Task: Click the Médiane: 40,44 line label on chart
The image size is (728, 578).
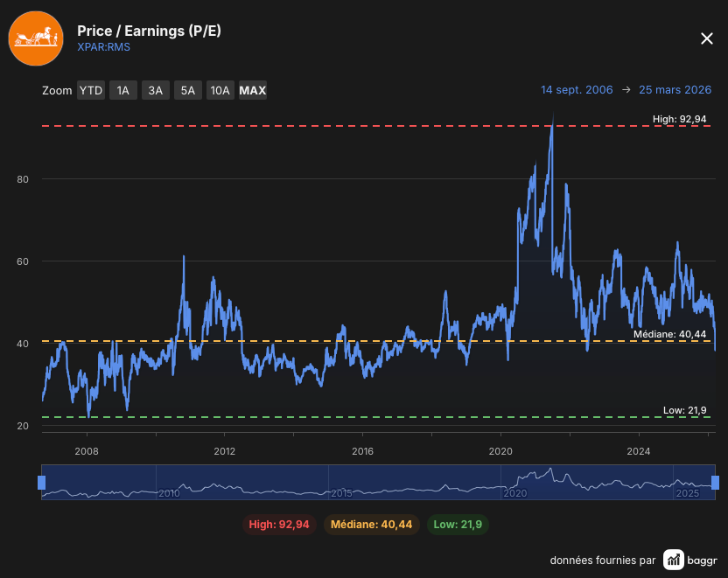Action: [669, 334]
